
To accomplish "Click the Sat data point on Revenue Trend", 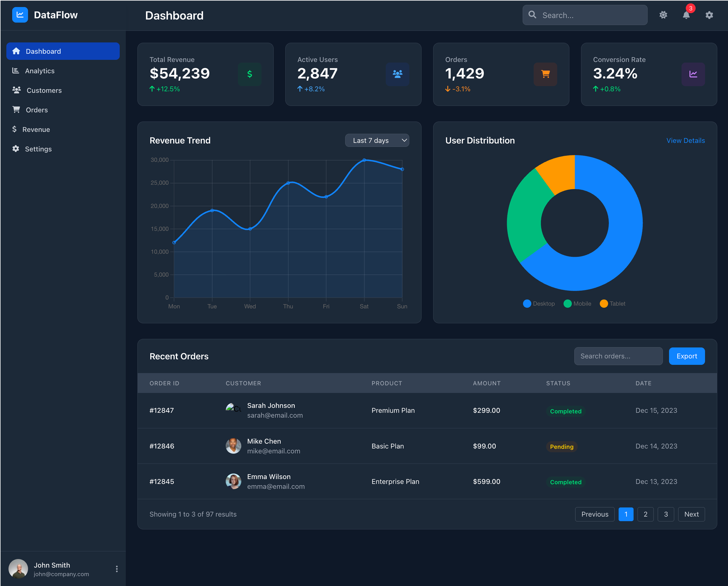I will (x=364, y=160).
